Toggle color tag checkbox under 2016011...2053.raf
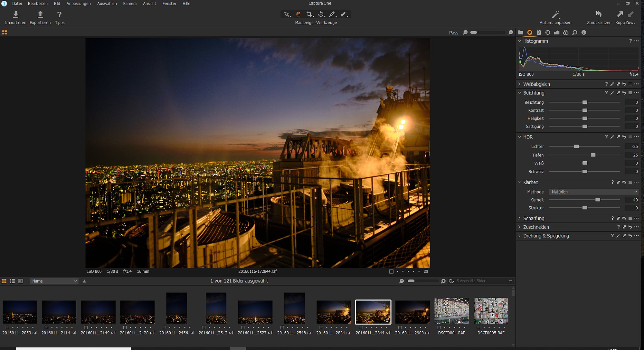The height and width of the screenshot is (350, 644). coord(7,327)
